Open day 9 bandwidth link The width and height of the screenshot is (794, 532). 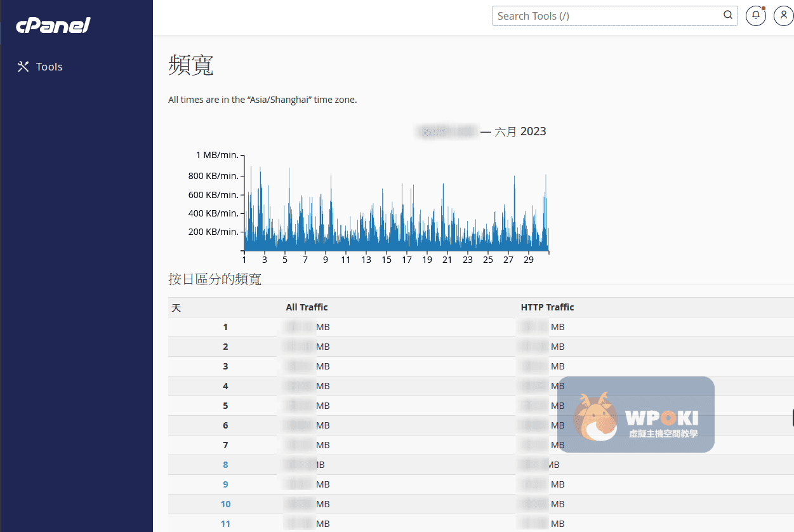225,484
